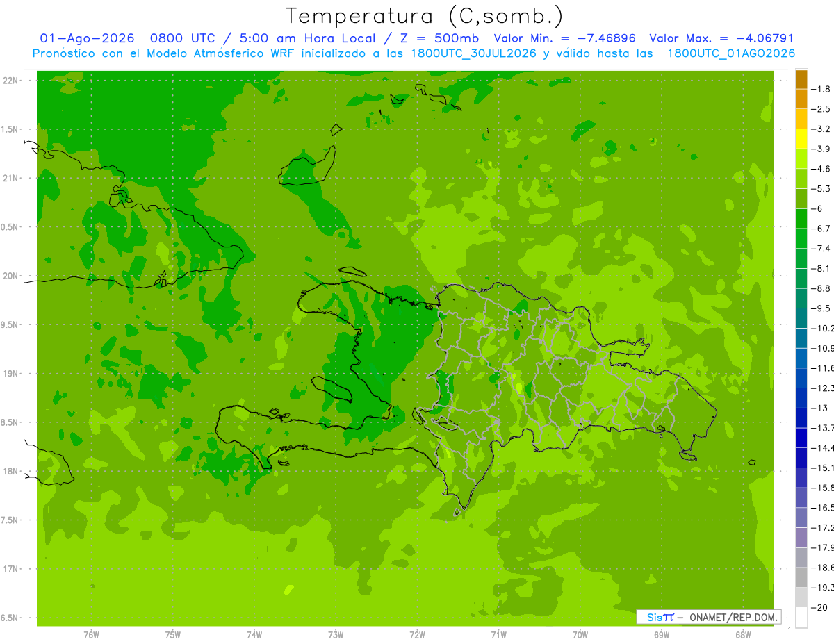The height and width of the screenshot is (644, 834).
Task: Click the -20 colorbar label
Action: pos(819,608)
